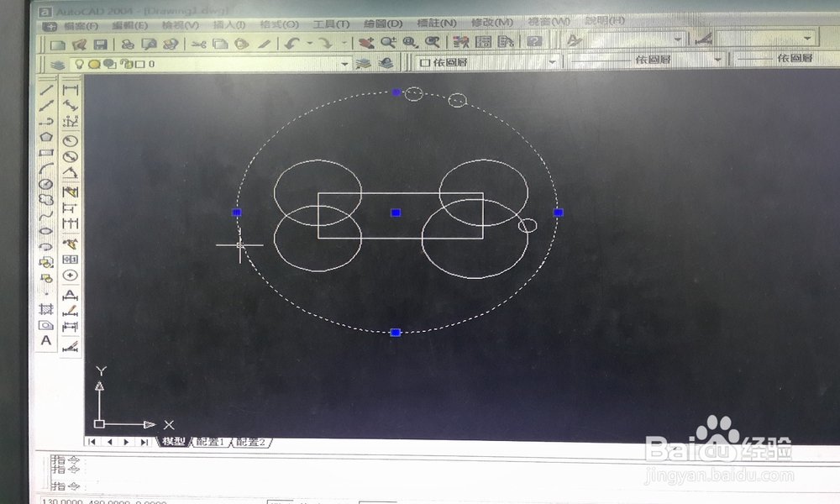Image resolution: width=840 pixels, height=504 pixels.
Task: Click the top blue grip of ellipse
Action: (x=396, y=92)
